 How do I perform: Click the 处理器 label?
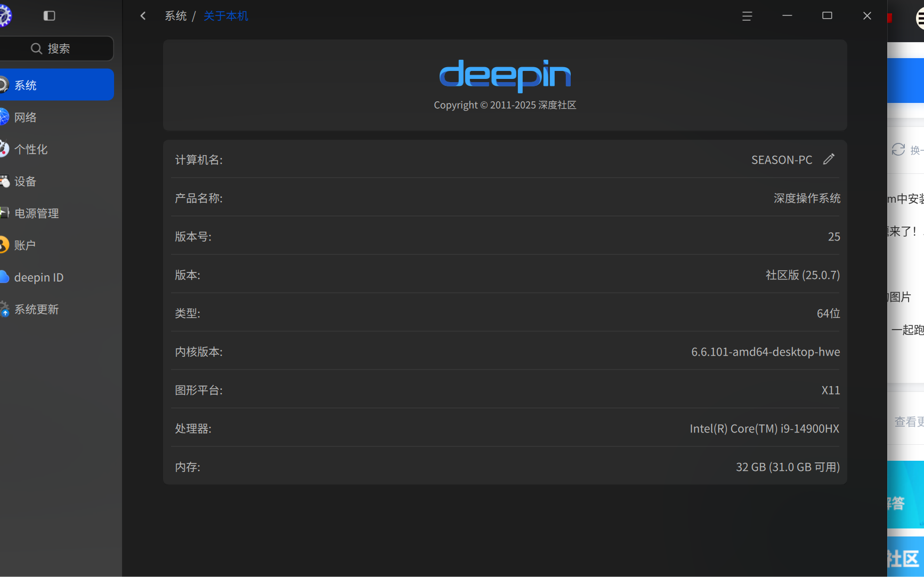click(x=193, y=429)
